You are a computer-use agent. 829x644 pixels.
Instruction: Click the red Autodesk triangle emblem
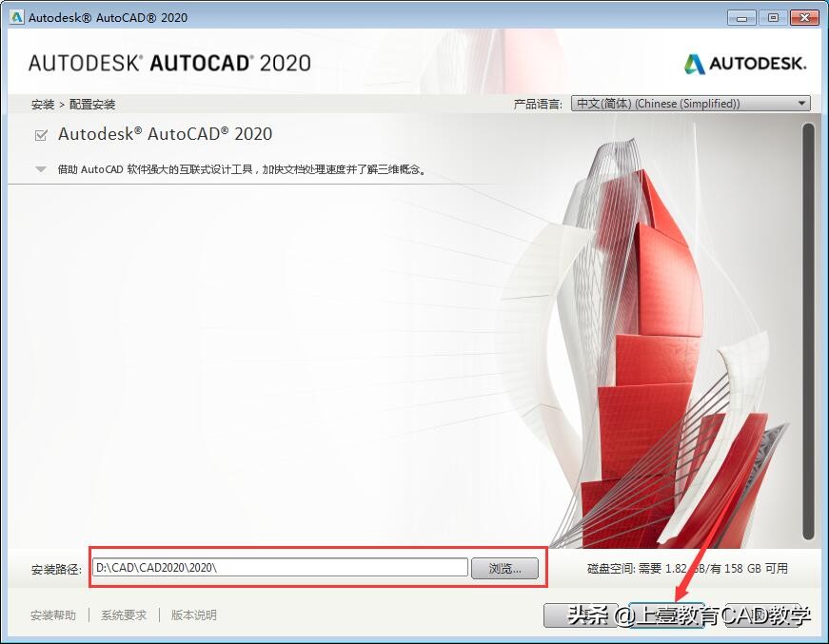click(694, 63)
